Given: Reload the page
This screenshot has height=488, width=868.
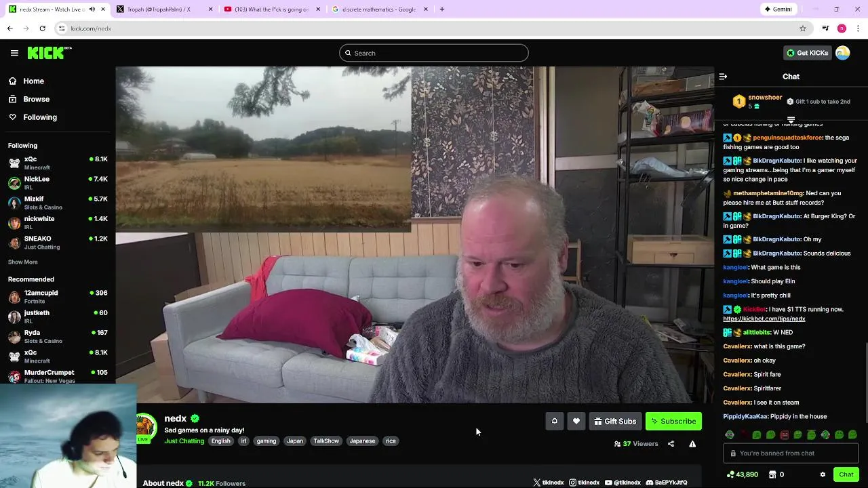Looking at the screenshot, I should pos(42,28).
